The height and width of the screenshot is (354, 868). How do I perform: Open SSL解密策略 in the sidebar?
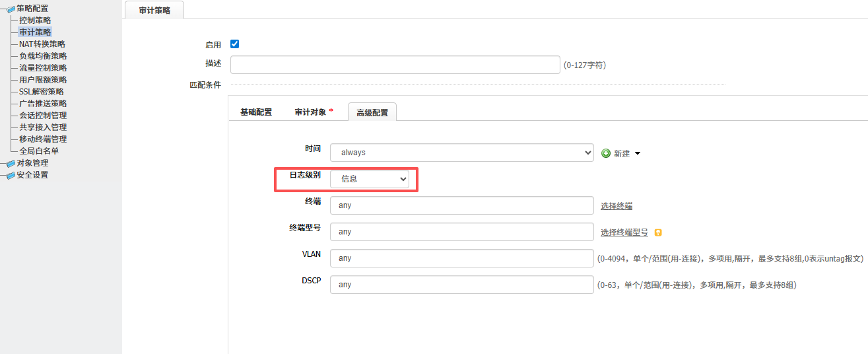click(41, 92)
